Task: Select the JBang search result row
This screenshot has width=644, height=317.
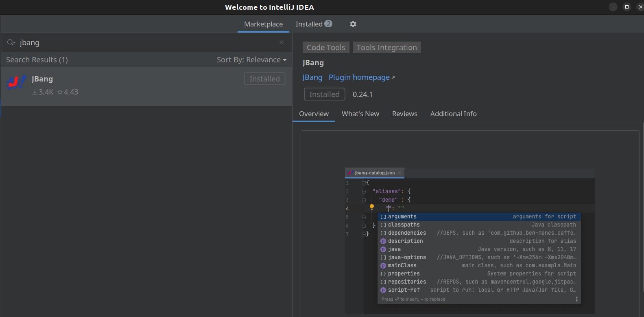Action: point(146,86)
